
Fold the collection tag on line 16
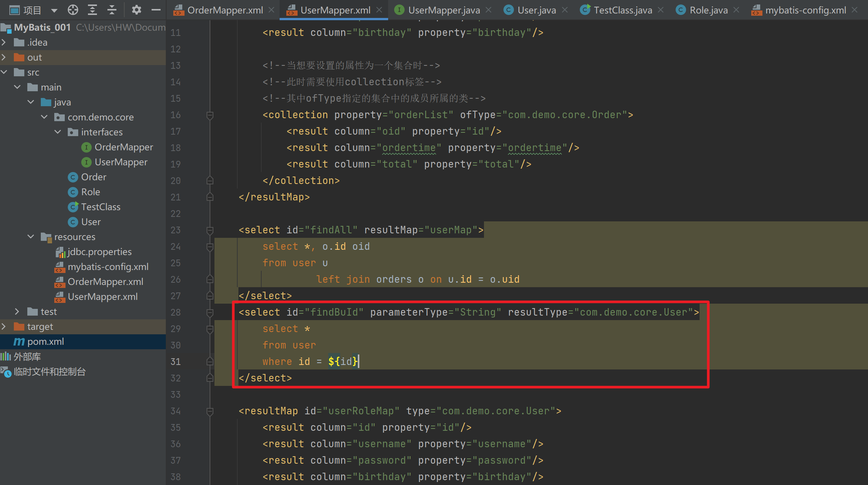pos(210,115)
